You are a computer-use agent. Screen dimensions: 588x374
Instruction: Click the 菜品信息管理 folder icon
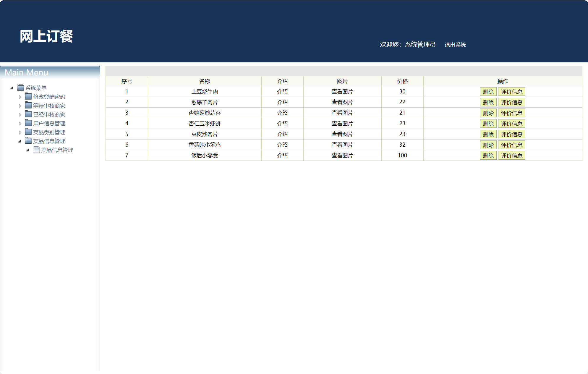pyautogui.click(x=28, y=141)
